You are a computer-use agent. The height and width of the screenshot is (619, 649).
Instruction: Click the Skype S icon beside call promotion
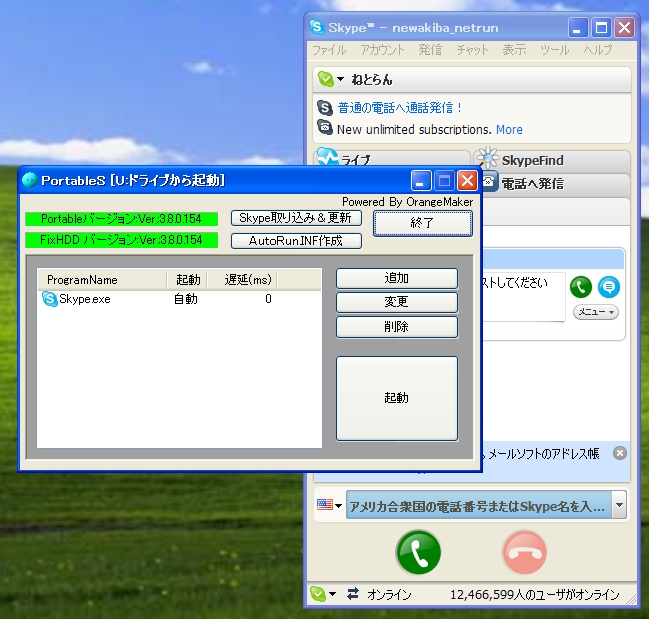pyautogui.click(x=325, y=108)
